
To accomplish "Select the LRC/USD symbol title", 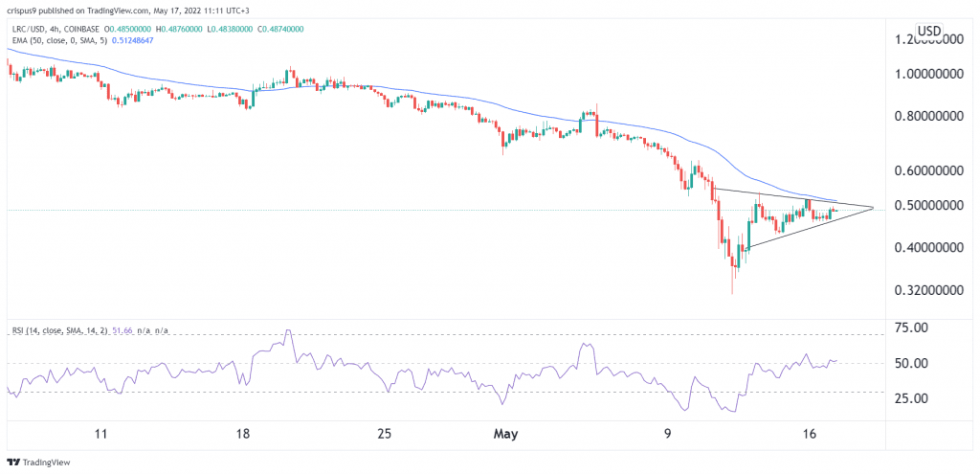I will (30, 30).
